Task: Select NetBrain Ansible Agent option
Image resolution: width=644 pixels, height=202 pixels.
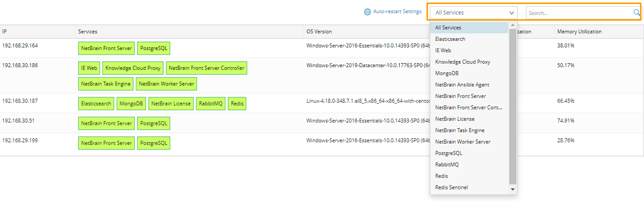Action: (x=462, y=85)
